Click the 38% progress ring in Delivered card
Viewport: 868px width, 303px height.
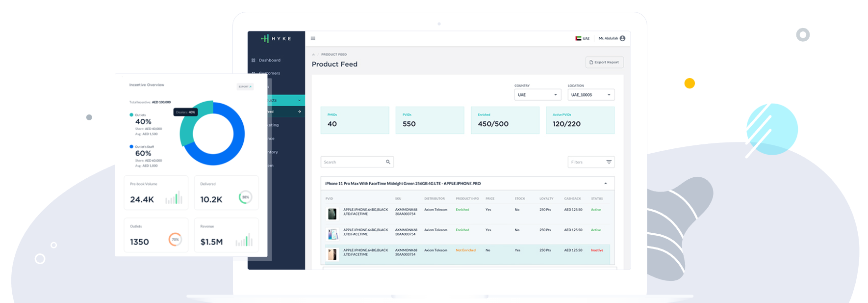(x=245, y=197)
